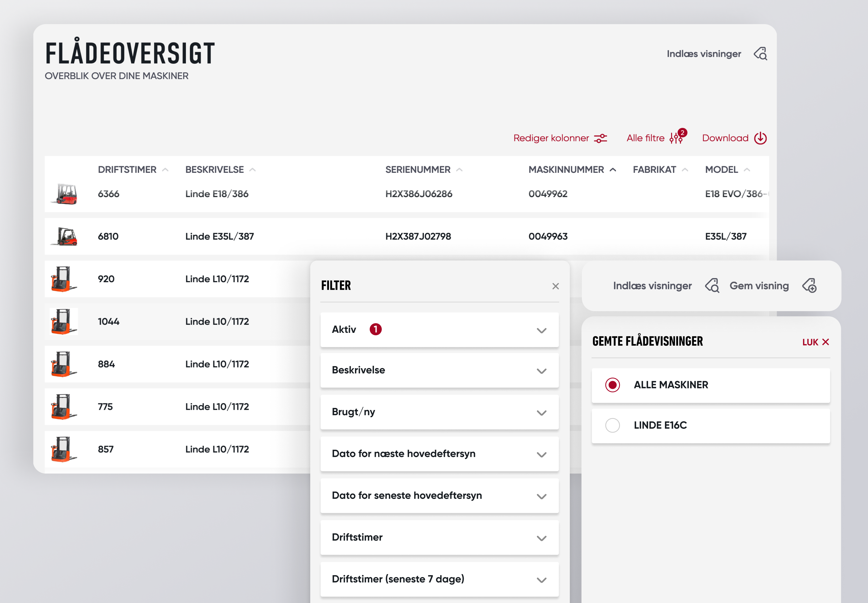Sort by Maskinnummer column arrow
Image resolution: width=868 pixels, height=603 pixels.
613,170
